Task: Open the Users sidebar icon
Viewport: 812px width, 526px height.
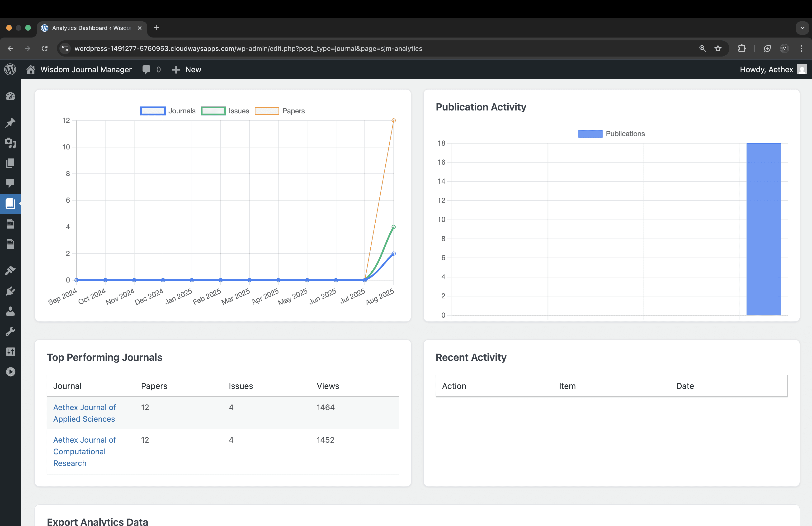Action: 10,311
